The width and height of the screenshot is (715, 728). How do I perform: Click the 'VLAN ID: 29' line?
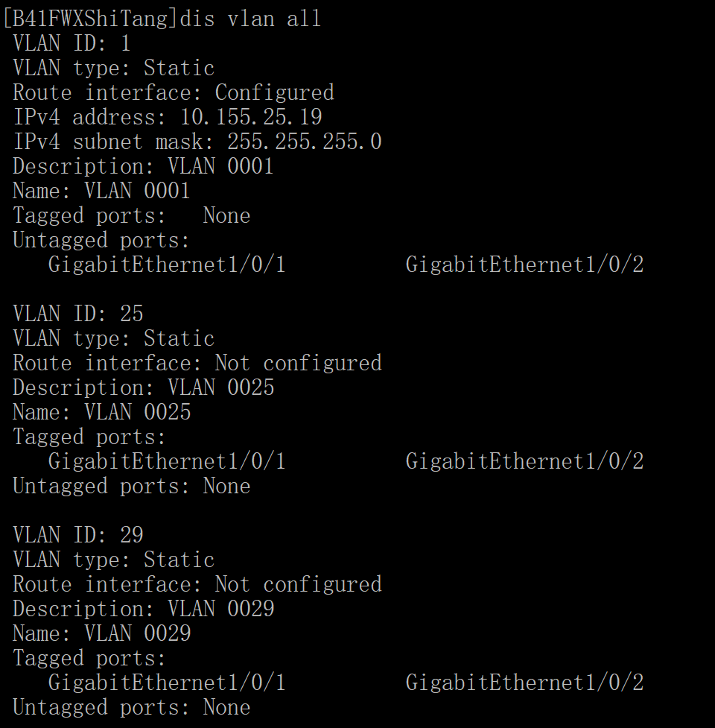[x=77, y=535]
